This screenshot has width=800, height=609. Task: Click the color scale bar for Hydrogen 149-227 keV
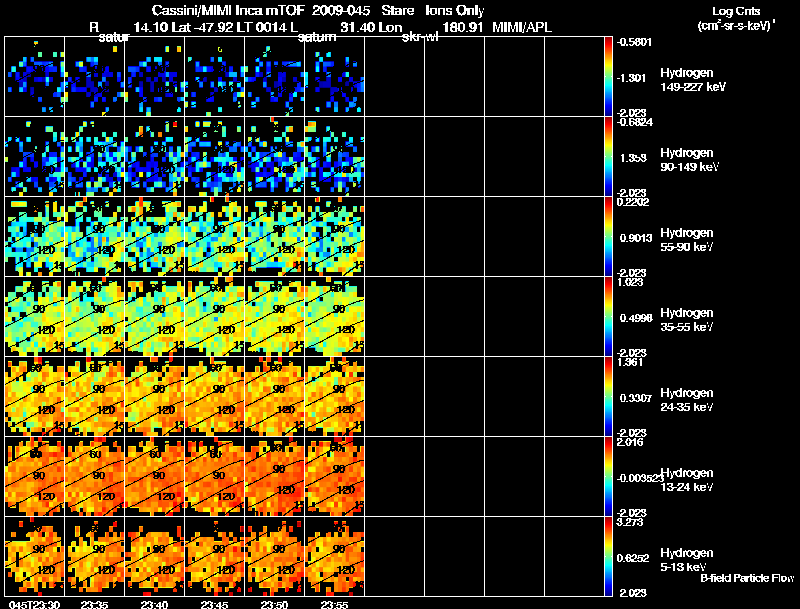point(608,77)
